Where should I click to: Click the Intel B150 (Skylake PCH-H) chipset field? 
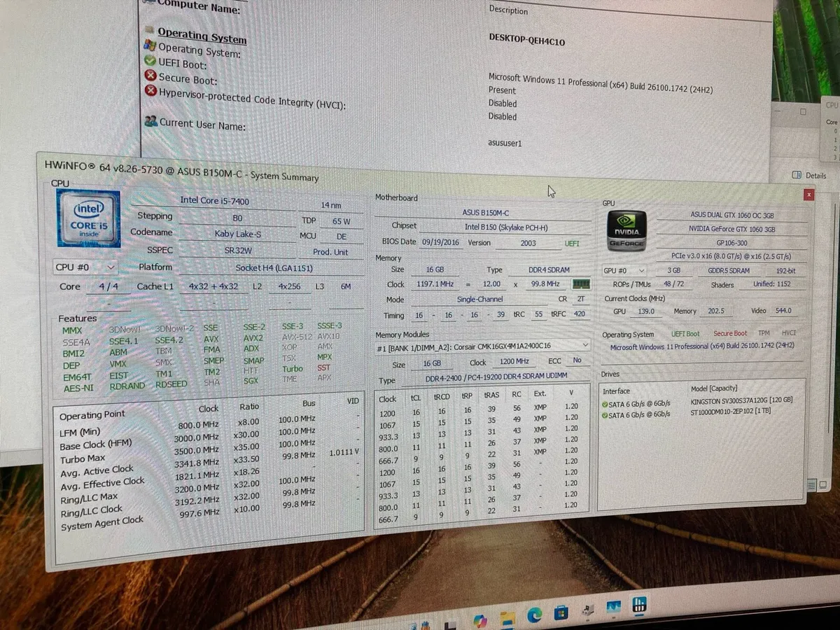click(505, 227)
